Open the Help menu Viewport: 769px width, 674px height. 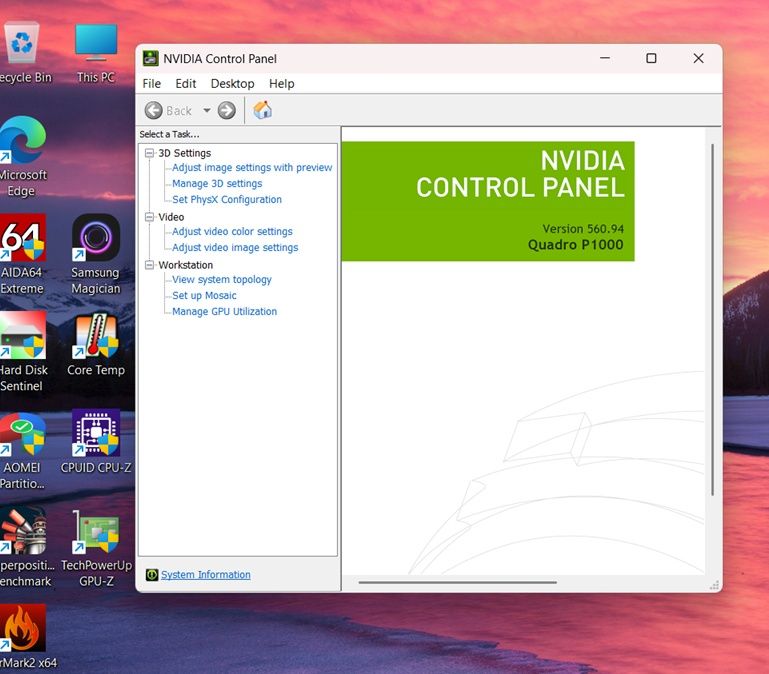coord(282,84)
